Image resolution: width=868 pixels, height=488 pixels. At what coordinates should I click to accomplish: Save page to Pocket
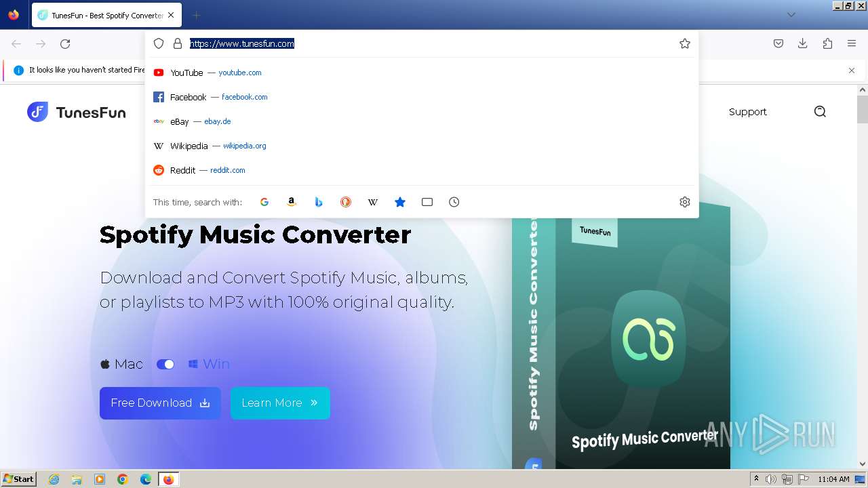tap(778, 43)
